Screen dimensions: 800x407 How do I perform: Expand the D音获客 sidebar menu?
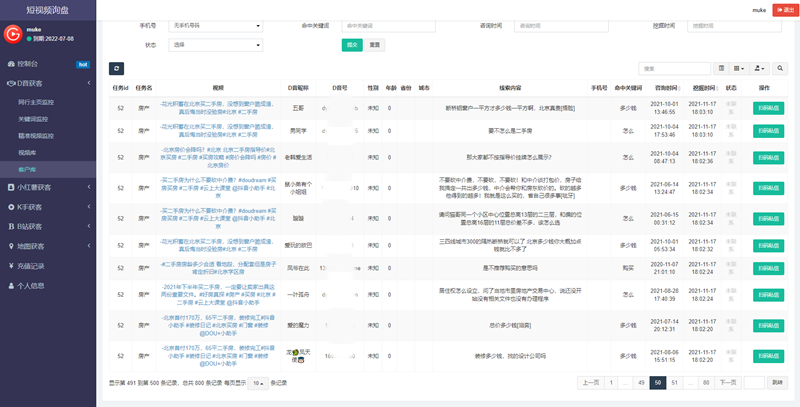click(x=48, y=83)
